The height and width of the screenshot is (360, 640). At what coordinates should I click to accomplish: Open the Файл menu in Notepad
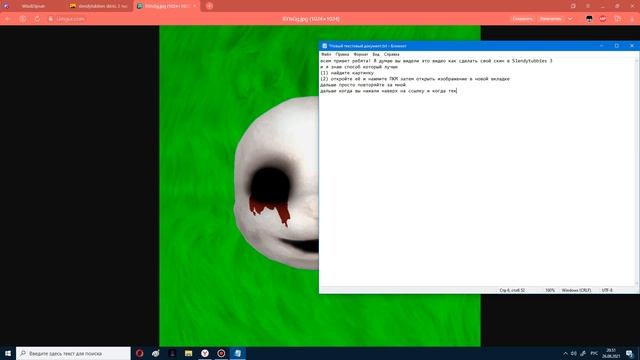[326, 54]
